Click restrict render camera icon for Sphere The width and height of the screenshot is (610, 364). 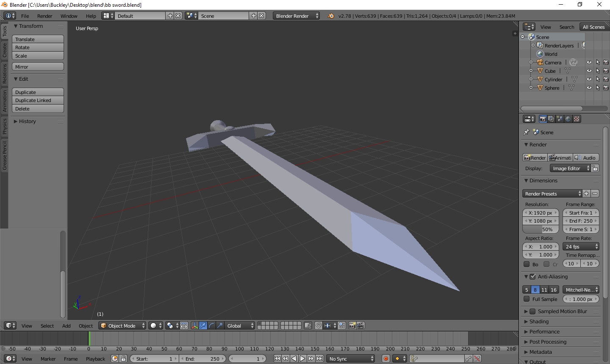tap(606, 88)
